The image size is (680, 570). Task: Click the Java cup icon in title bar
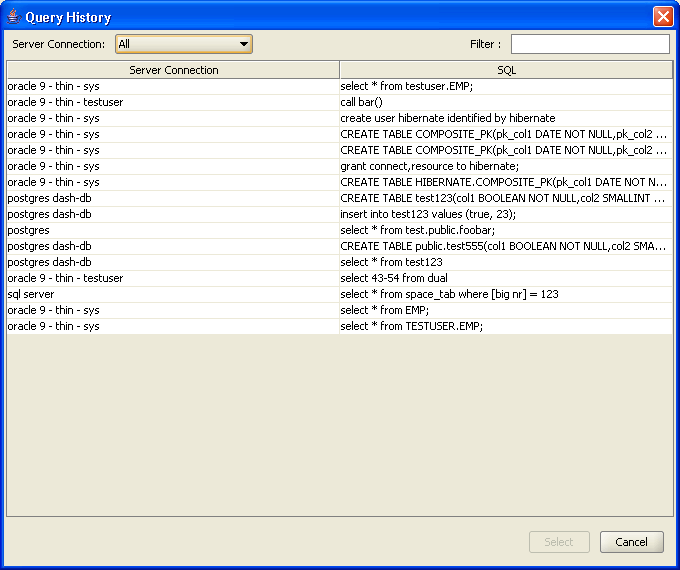tap(14, 17)
